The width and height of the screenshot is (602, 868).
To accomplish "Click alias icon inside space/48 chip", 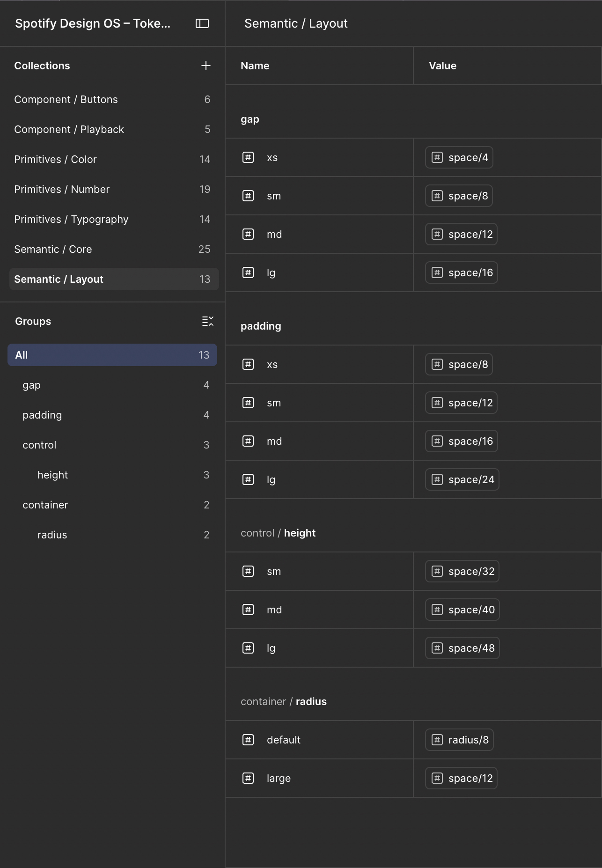I will click(x=437, y=648).
